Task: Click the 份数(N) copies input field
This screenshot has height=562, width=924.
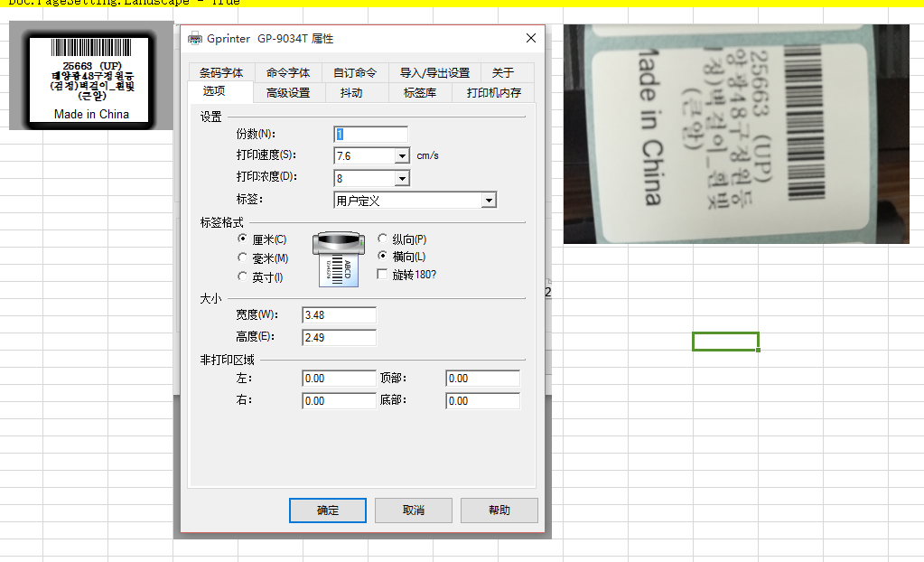Action: pyautogui.click(x=370, y=135)
